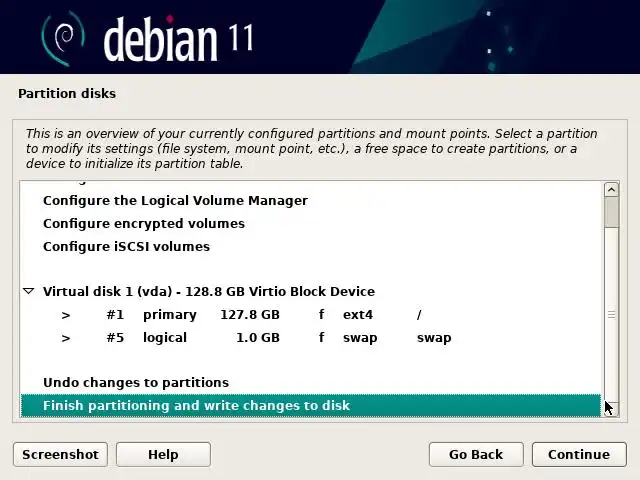
Task: Collapse the Virtual disk 1 (vda) triangle
Action: pos(29,291)
